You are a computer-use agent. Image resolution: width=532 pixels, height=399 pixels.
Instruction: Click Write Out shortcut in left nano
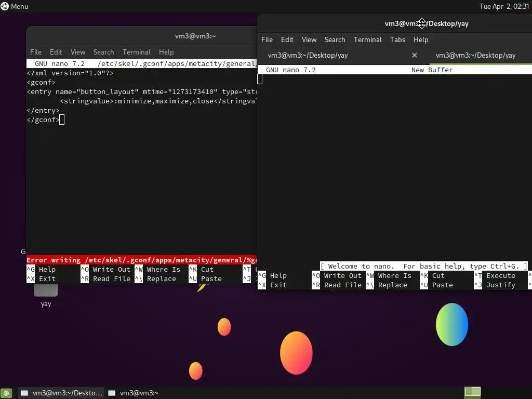tap(106, 270)
